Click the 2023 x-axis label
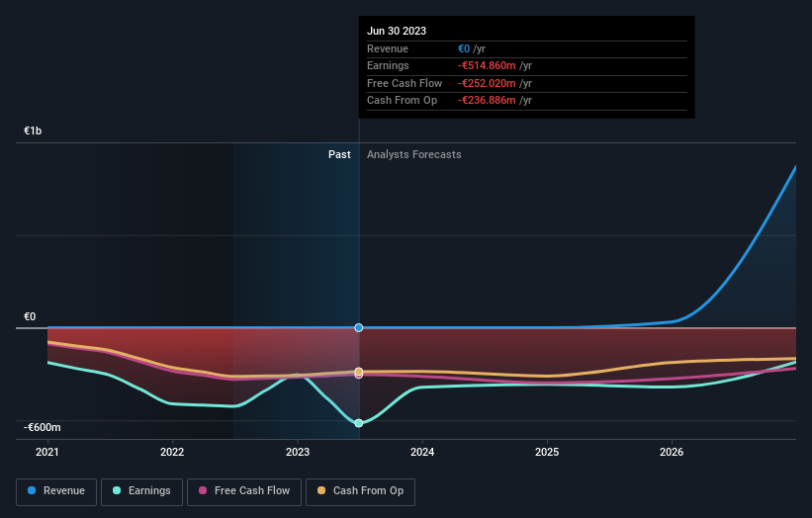This screenshot has width=812, height=518. [x=298, y=452]
